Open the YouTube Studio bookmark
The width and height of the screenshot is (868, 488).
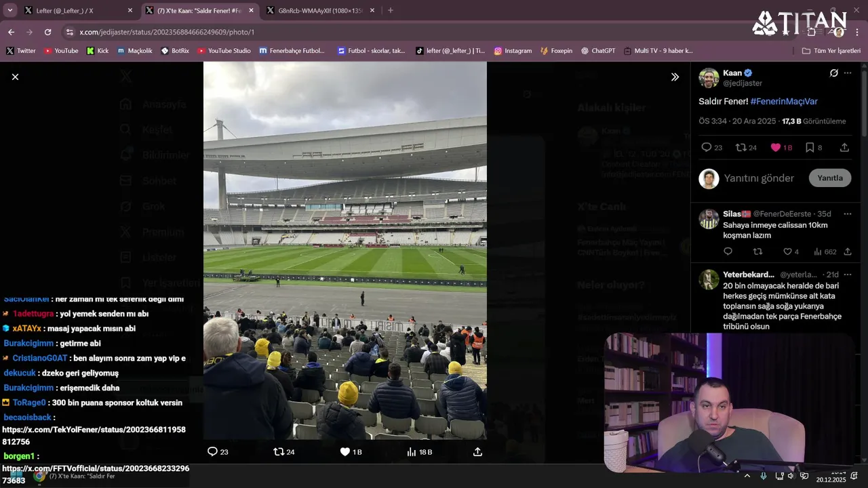coord(224,51)
